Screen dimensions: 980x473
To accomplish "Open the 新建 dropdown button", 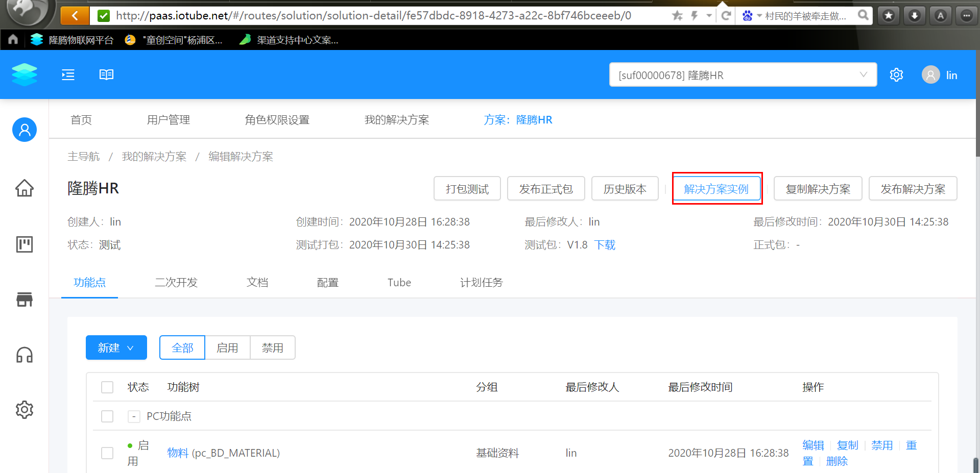I will (x=116, y=347).
